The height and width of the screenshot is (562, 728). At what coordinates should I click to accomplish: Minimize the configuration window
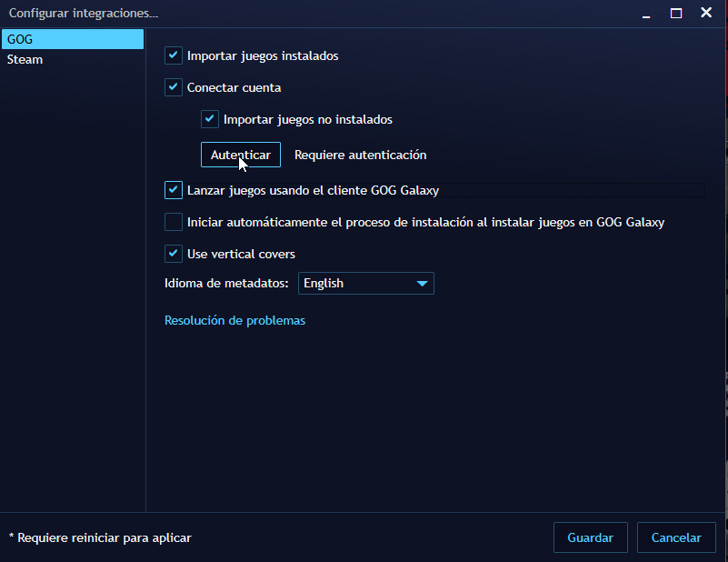pos(646,14)
